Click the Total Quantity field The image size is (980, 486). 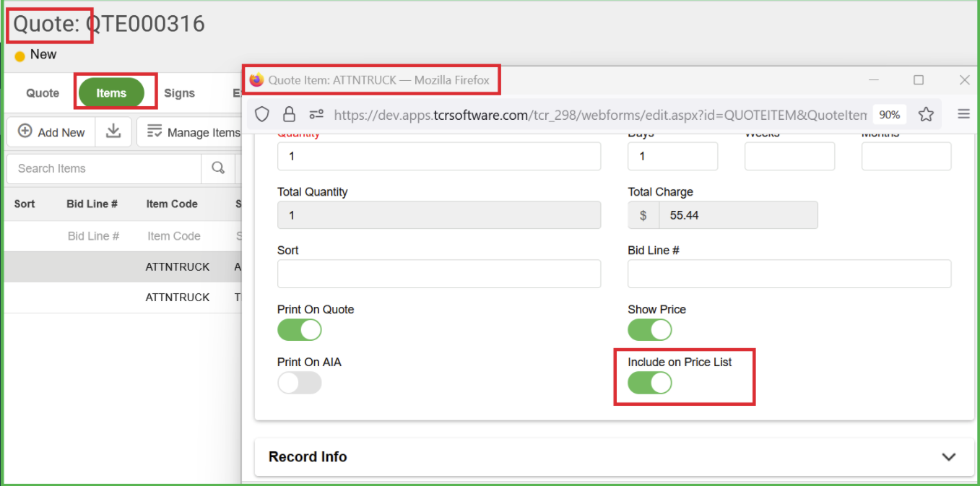(x=439, y=215)
